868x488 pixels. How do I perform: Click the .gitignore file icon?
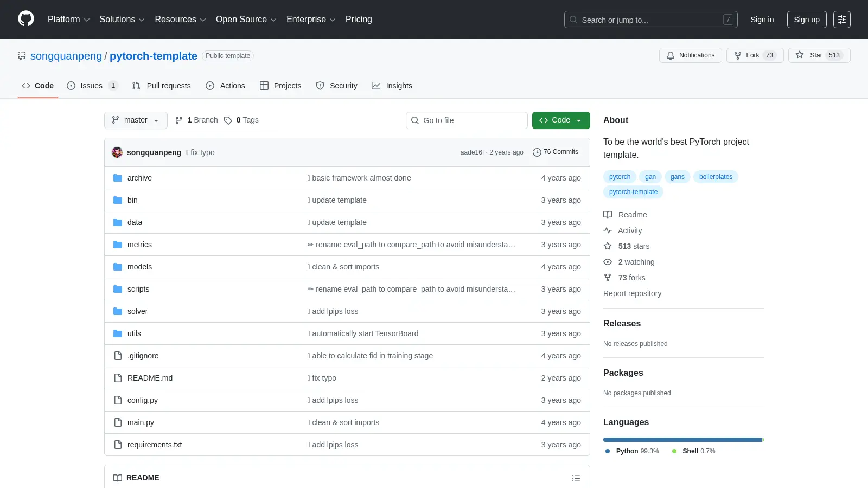(x=118, y=356)
